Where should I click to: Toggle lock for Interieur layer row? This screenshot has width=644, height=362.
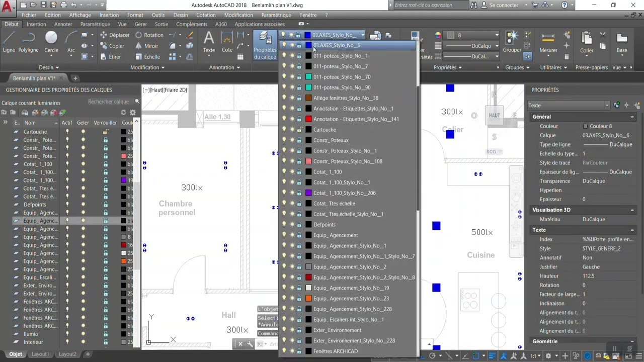pyautogui.click(x=106, y=342)
